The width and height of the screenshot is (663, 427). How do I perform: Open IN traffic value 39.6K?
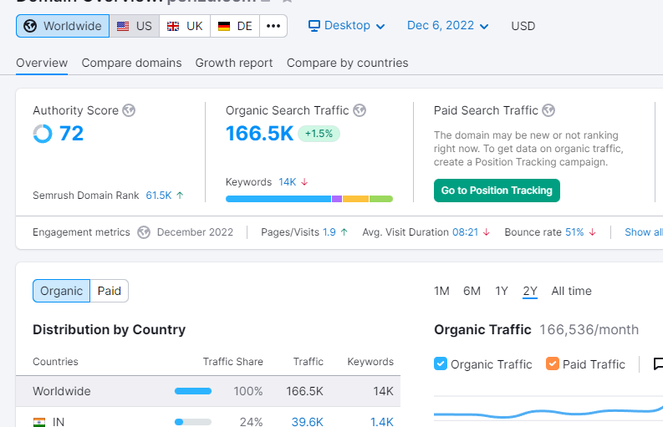click(x=307, y=422)
